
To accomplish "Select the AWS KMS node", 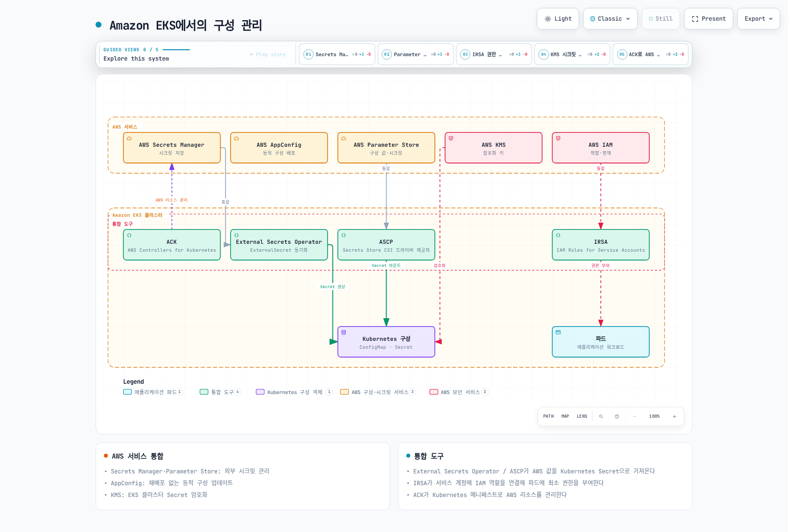I will tap(493, 148).
